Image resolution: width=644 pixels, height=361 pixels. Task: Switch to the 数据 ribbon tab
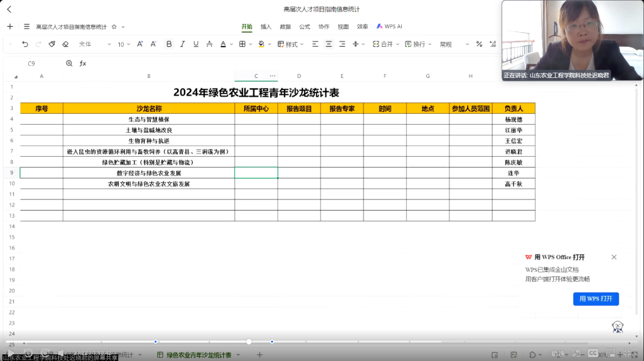click(285, 26)
